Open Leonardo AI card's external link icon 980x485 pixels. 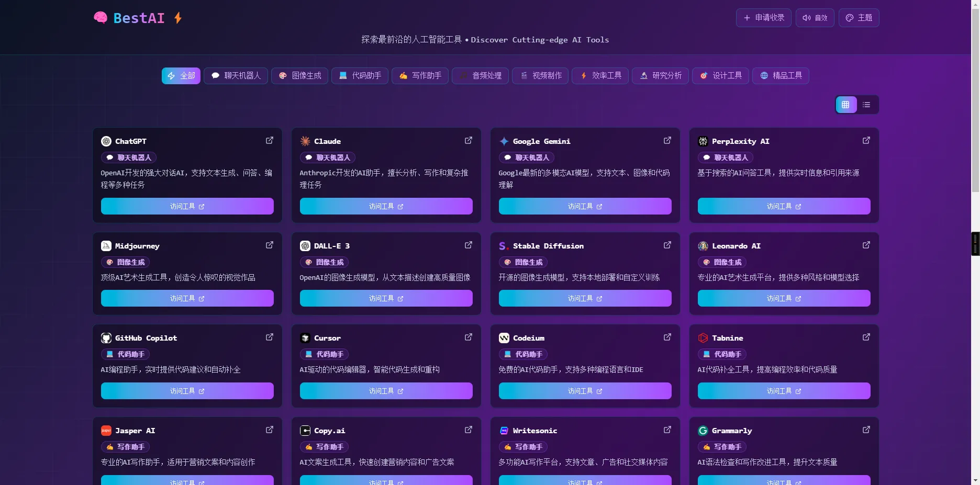[x=866, y=245]
